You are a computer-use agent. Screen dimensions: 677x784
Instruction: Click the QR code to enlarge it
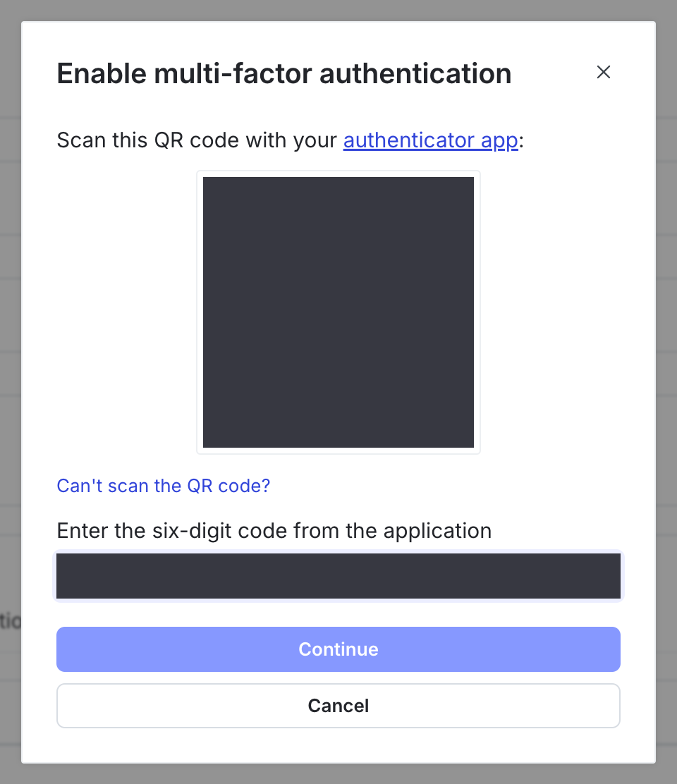338,312
